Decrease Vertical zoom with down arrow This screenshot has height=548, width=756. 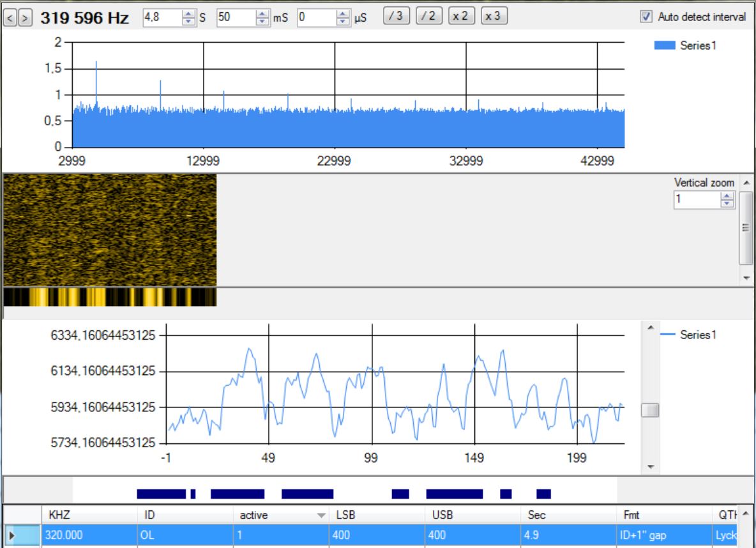(x=727, y=204)
